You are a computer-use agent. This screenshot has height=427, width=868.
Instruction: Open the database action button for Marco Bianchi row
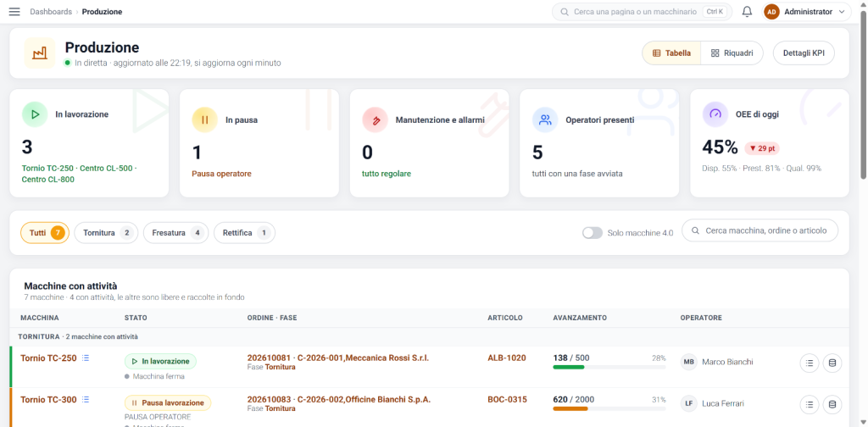[832, 363]
